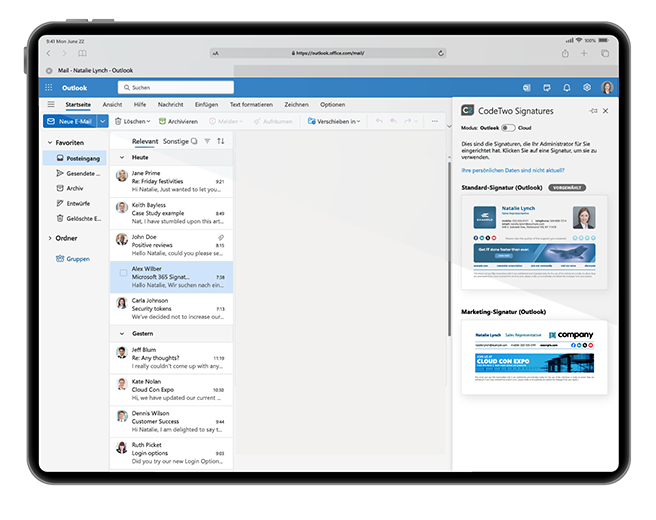Open the Safari bookmarks book icon
Viewport: 656px width, 520px height.
(82, 53)
